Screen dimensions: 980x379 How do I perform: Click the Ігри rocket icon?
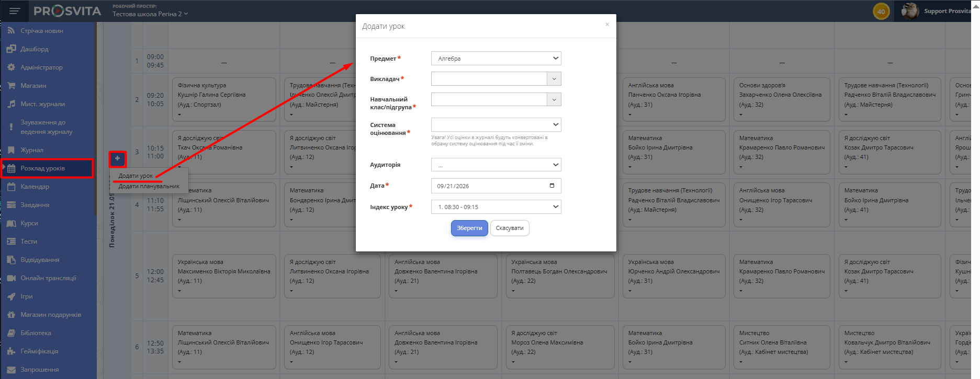[11, 296]
